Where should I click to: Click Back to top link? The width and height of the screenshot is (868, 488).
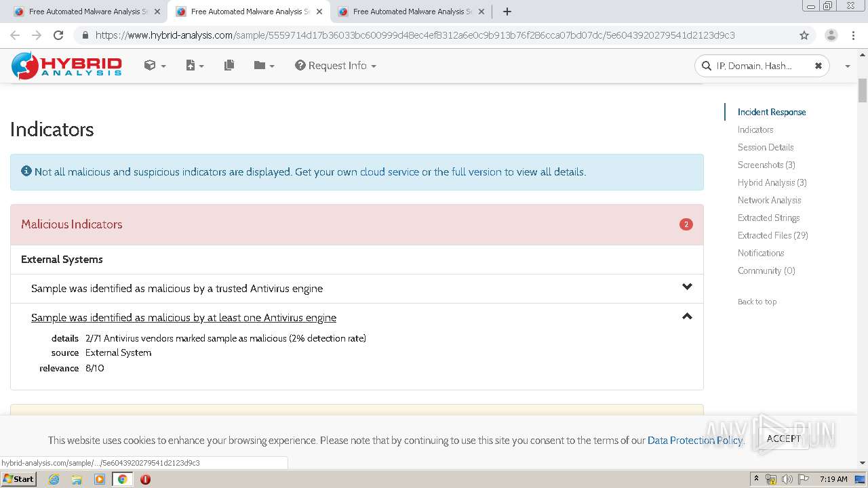point(757,302)
